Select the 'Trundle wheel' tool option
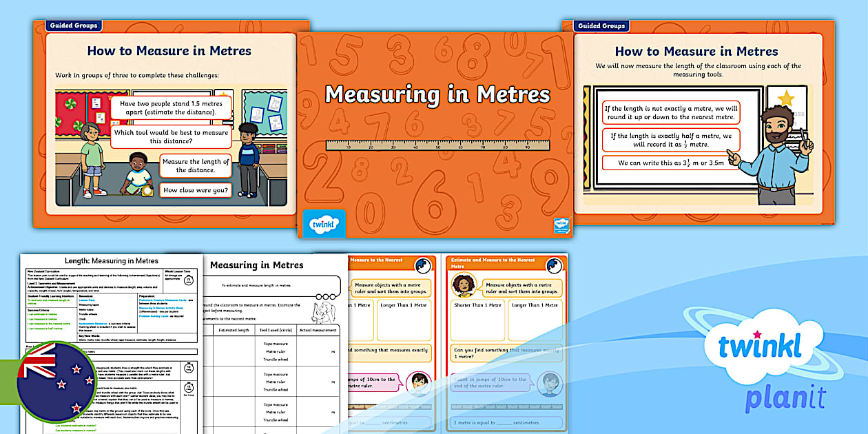 [275, 360]
